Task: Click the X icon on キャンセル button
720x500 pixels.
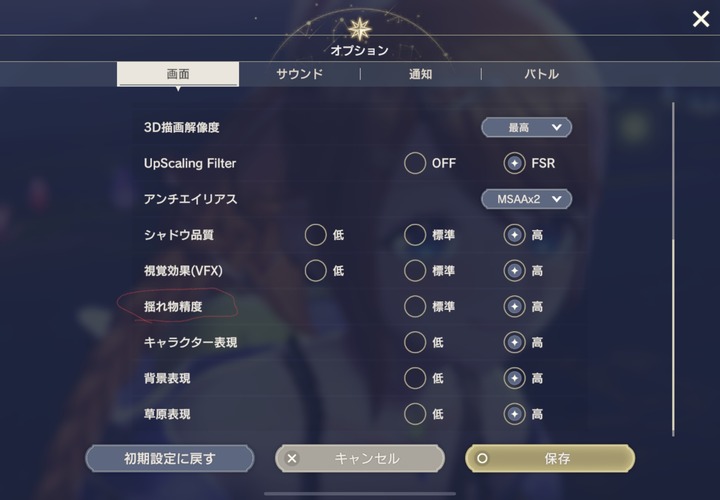Action: click(292, 458)
